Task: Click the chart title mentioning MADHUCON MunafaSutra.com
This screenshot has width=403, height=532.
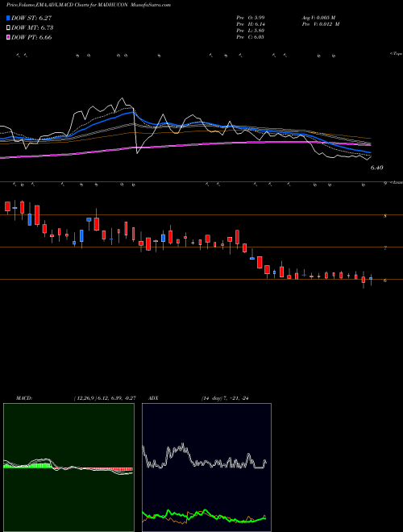Action: coord(89,5)
